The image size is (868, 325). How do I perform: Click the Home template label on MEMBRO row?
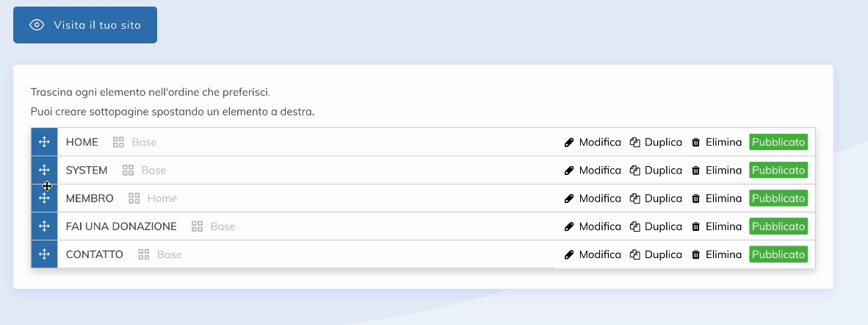[162, 199]
